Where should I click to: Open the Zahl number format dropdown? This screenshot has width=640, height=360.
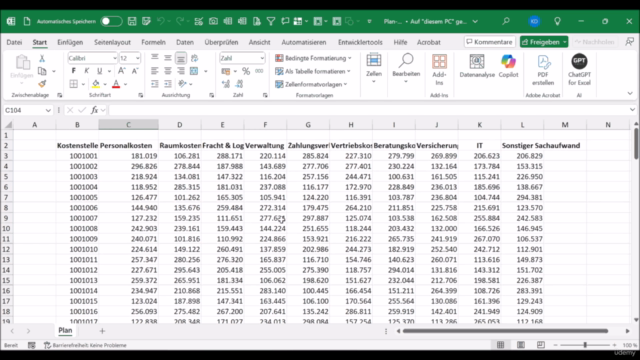[x=262, y=58]
